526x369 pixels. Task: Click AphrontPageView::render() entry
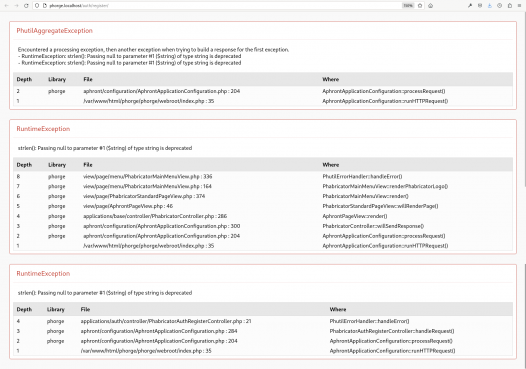(355, 216)
